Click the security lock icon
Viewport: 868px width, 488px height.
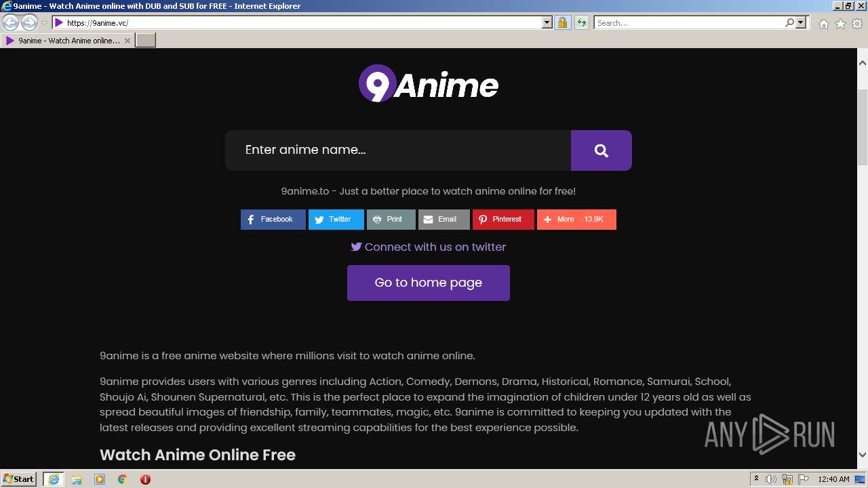(x=562, y=23)
